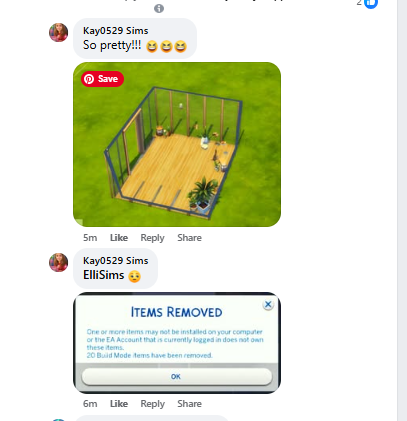This screenshot has width=407, height=421.
Task: Click Kay0529 Sims name on first comment
Action: click(x=116, y=31)
